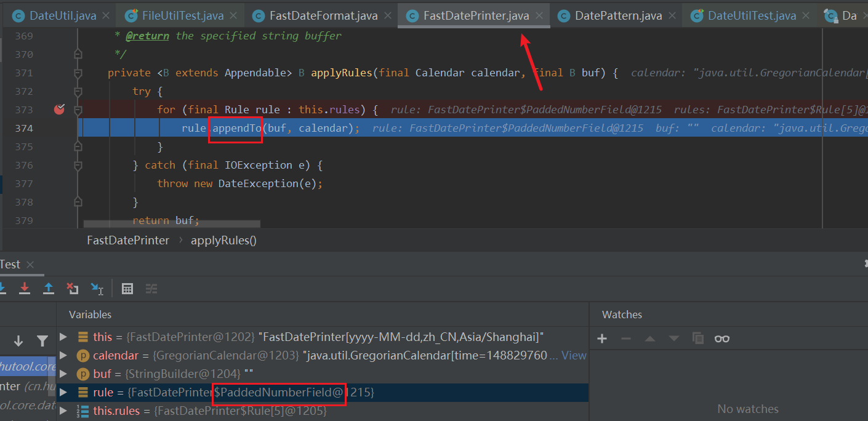868x421 pixels.
Task: Click line number 374 in the gutter
Action: pos(23,128)
